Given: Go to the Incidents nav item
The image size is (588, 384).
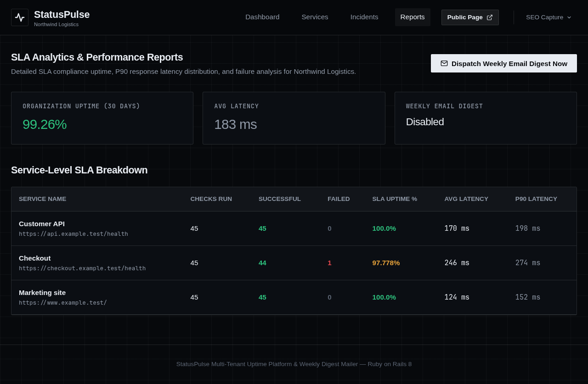Looking at the screenshot, I should click(364, 17).
